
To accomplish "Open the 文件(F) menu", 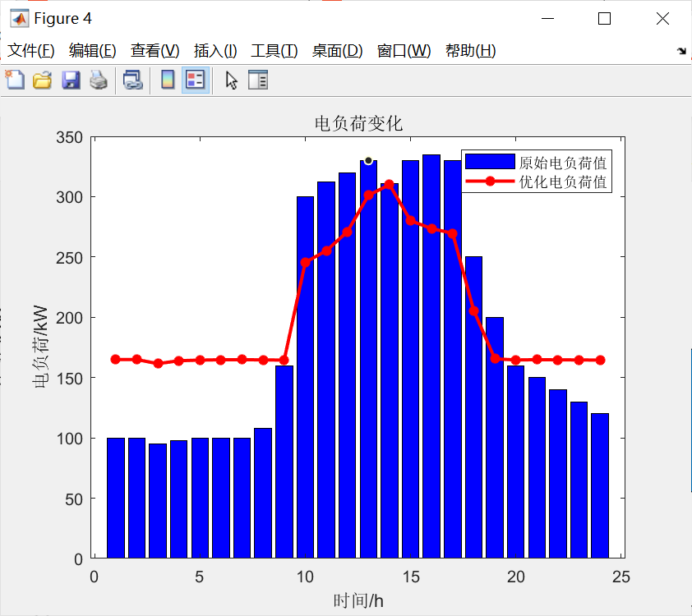I will click(31, 51).
